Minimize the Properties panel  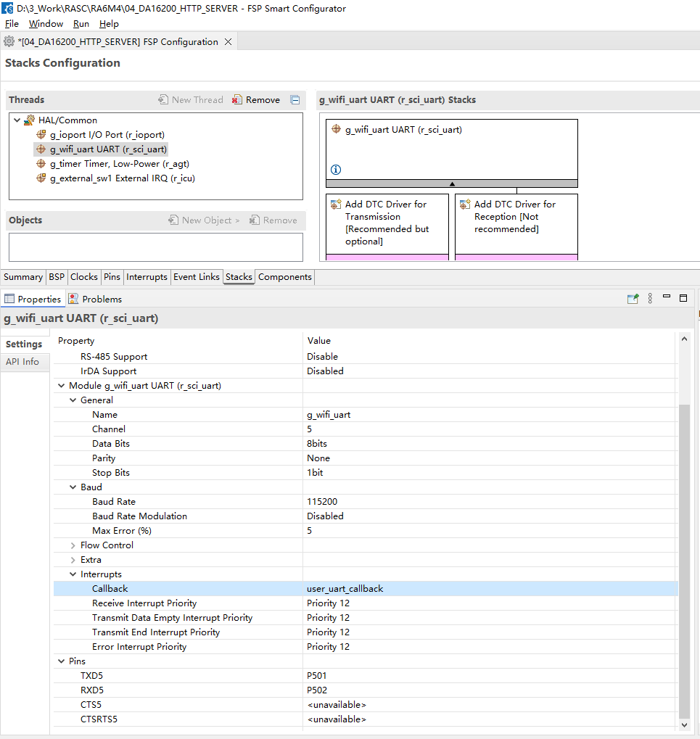point(667,297)
